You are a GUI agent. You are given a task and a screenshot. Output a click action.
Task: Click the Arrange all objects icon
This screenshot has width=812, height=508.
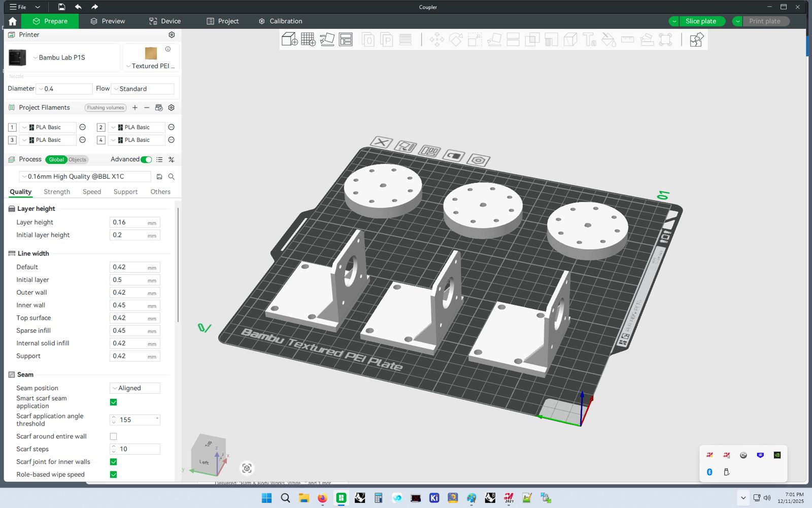pos(346,40)
